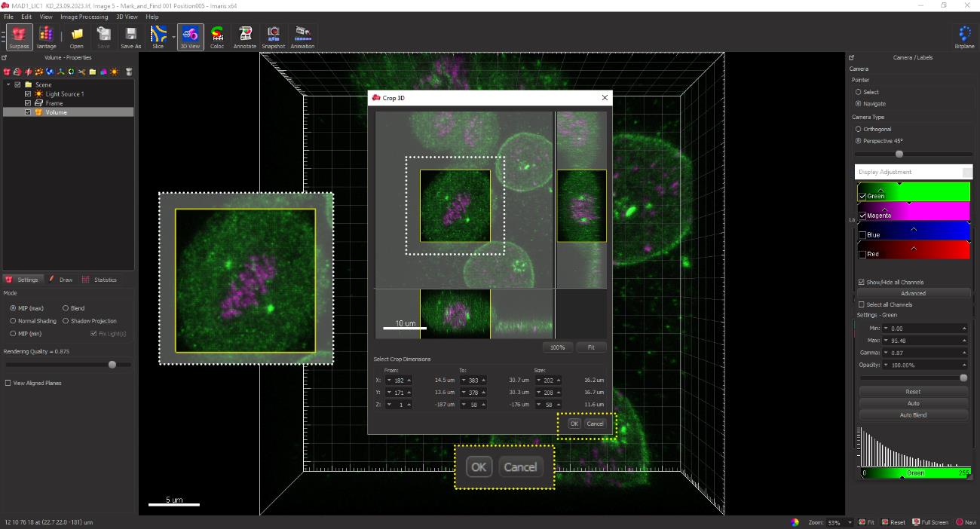
Task: Click the Save As icon
Action: point(130,36)
